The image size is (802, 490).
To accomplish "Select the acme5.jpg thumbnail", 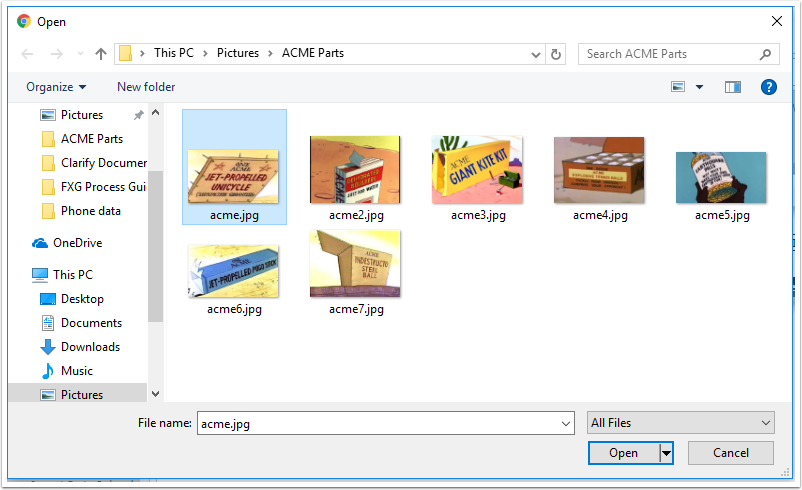I will tap(721, 177).
